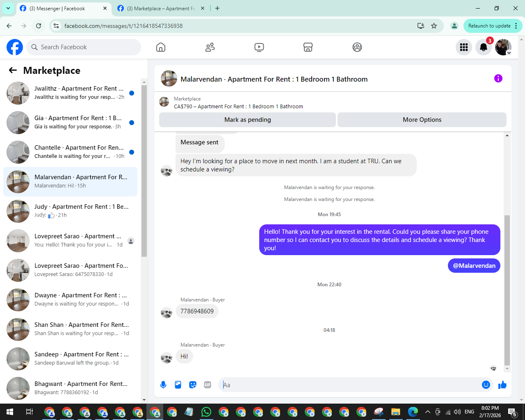Click the back arrow beside Marketplace
This screenshot has width=525, height=420.
[13, 71]
